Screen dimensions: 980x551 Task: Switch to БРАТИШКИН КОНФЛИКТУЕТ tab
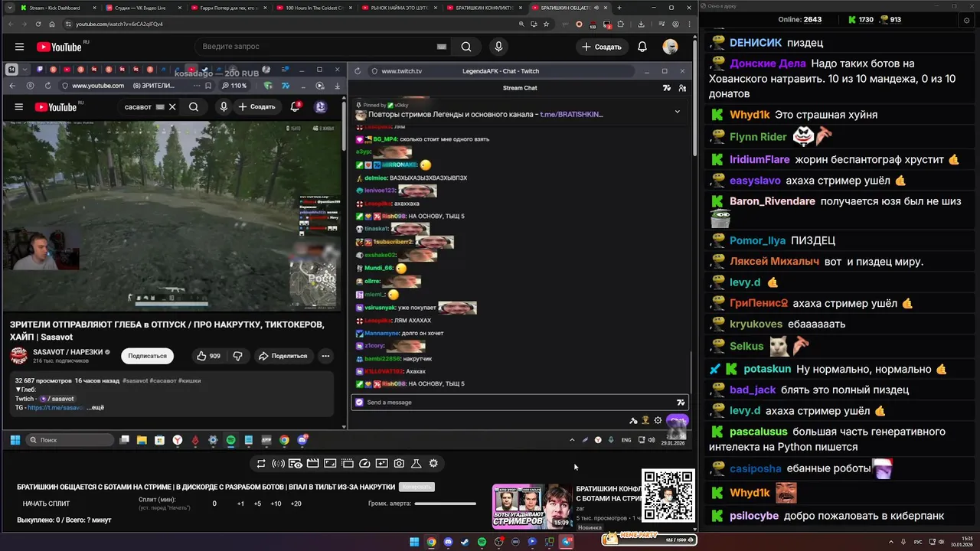pos(483,8)
